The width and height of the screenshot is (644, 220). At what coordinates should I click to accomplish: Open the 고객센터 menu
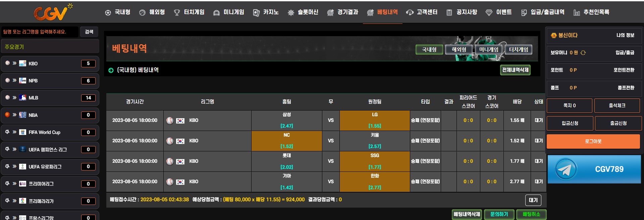tap(422, 12)
